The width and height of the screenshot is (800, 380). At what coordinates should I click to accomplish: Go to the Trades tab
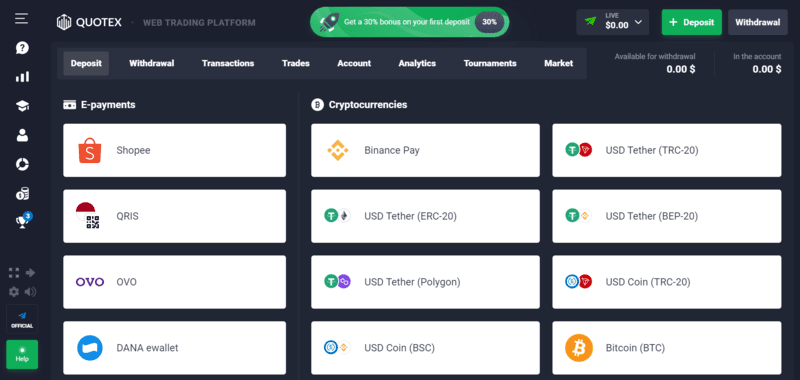295,63
